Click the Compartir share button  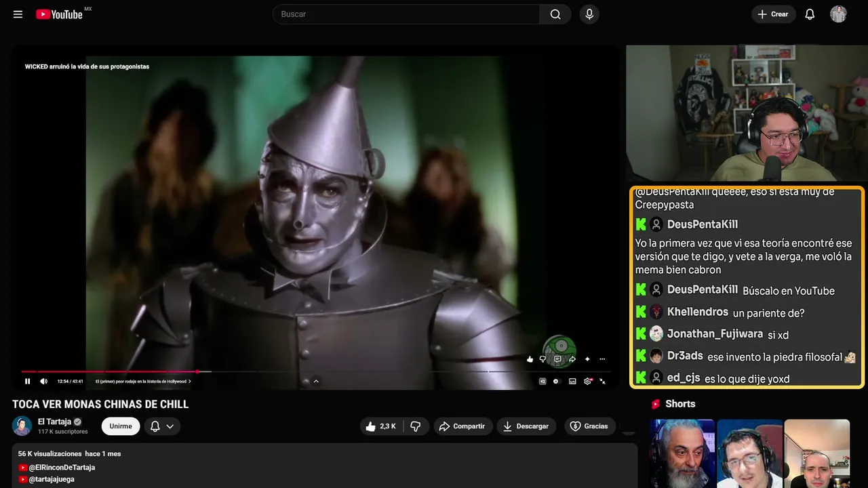pos(463,426)
